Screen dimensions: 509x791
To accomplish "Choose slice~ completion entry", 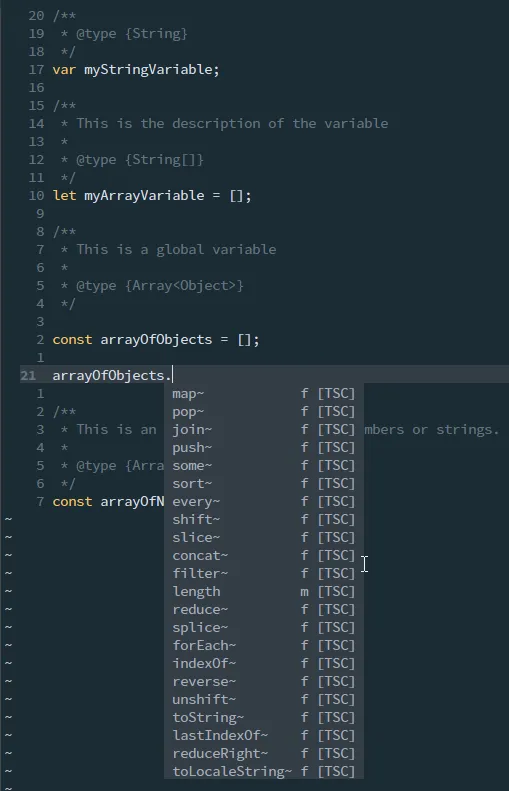I will (x=263, y=538).
